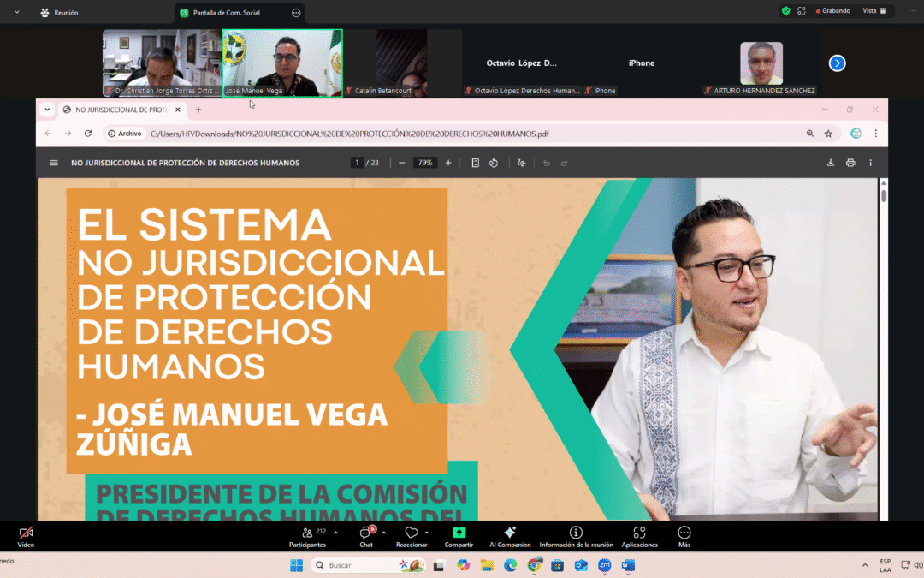Show next participants with the blue arrow

pyautogui.click(x=838, y=63)
